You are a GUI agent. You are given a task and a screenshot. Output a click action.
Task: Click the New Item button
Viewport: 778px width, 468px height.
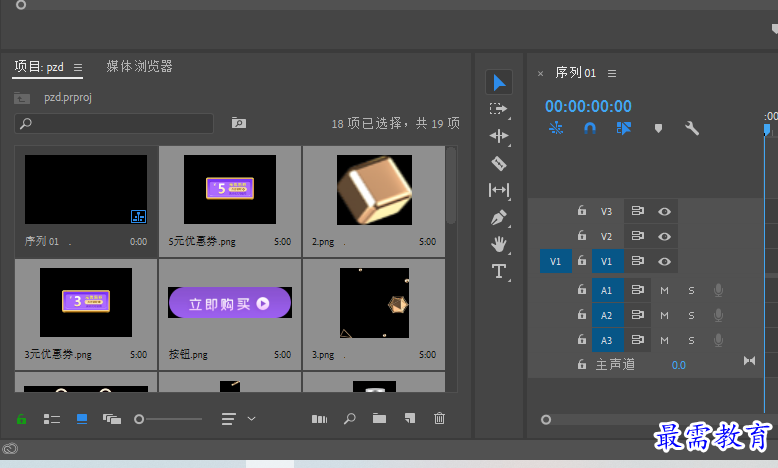click(x=409, y=419)
